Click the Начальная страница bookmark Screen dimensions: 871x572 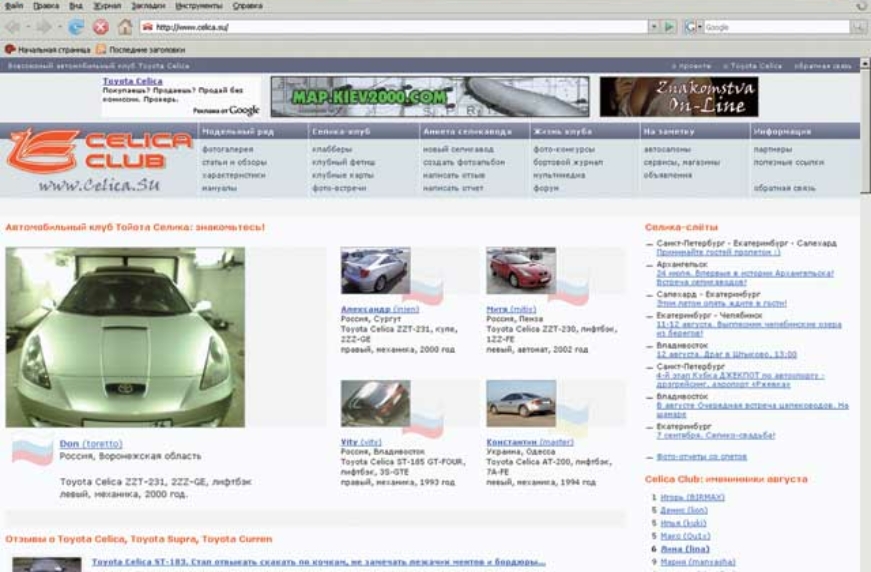tap(50, 48)
